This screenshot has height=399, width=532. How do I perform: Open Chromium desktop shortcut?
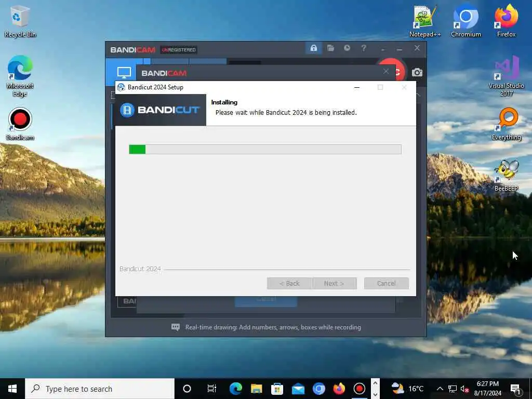[x=466, y=21]
